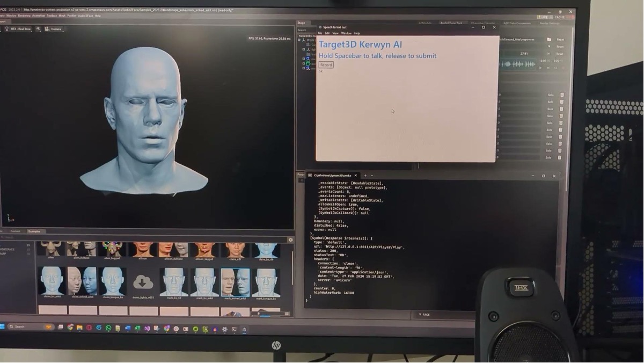This screenshot has width=644, height=363.
Task: Select the claire_tongue_bs thumbnail
Action: tap(113, 282)
